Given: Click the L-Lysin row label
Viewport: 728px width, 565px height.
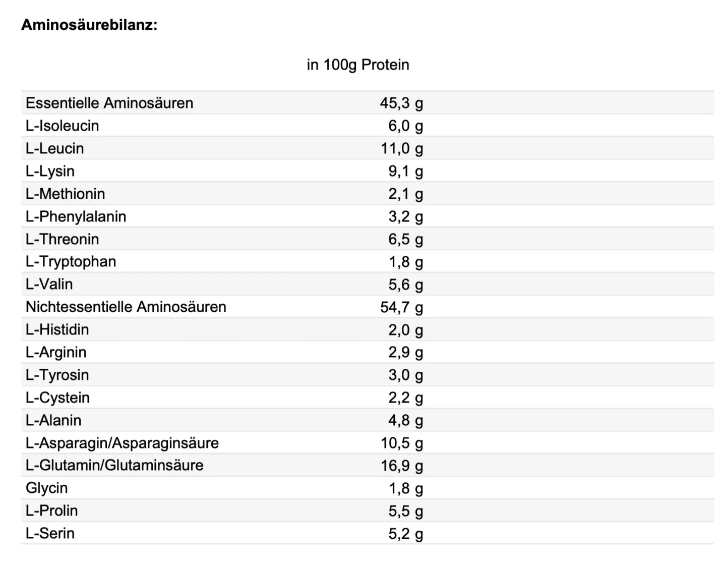Looking at the screenshot, I should (x=50, y=171).
